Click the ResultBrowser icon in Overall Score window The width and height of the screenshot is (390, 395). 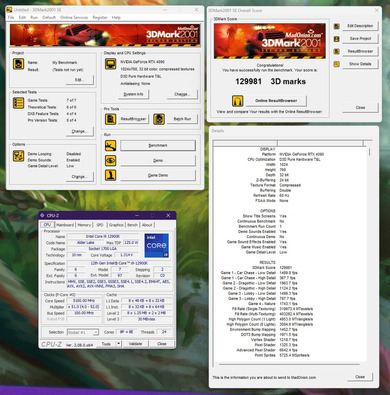coord(337,51)
